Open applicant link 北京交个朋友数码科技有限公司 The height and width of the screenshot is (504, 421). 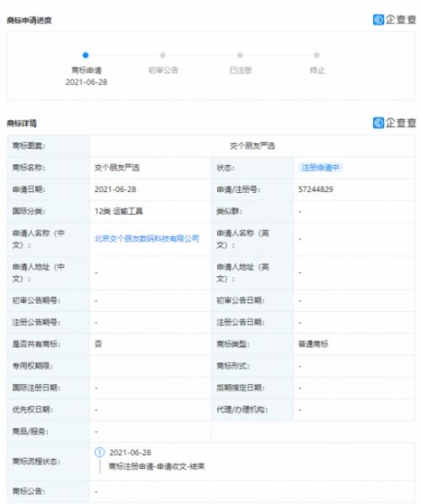click(147, 239)
